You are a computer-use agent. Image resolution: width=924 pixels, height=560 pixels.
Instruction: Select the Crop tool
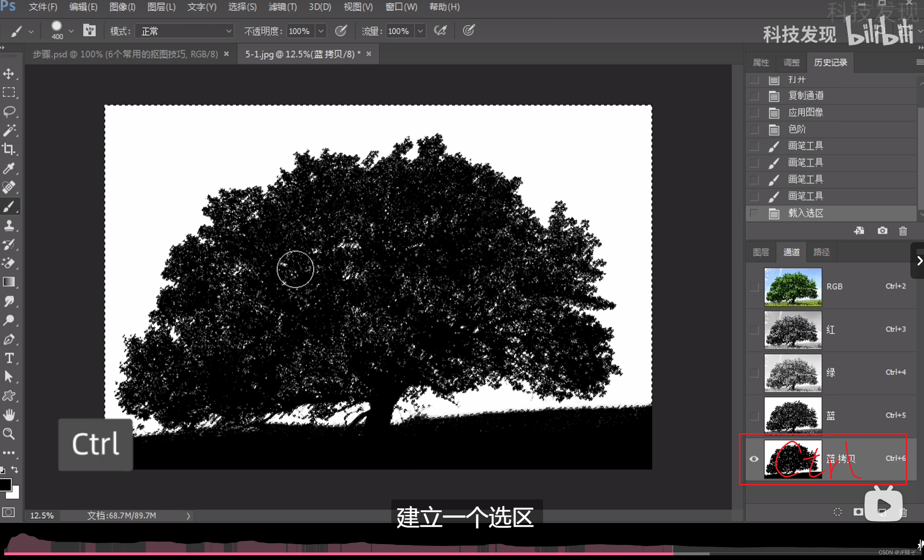(9, 149)
